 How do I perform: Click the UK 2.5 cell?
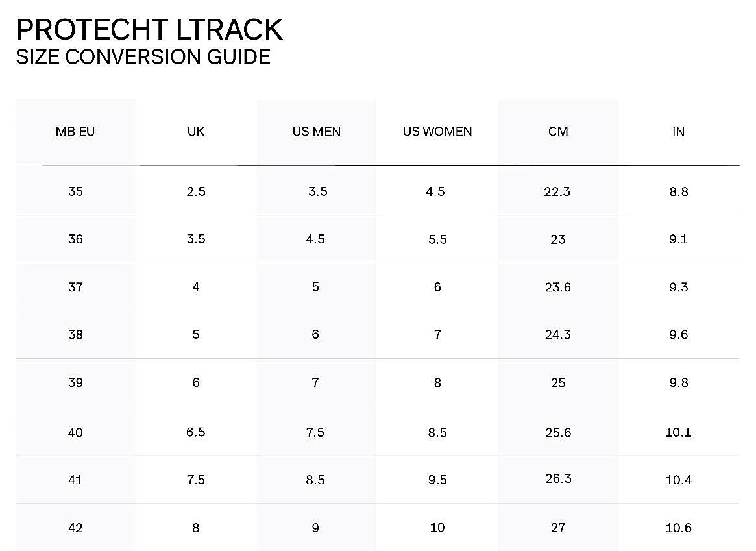click(196, 191)
